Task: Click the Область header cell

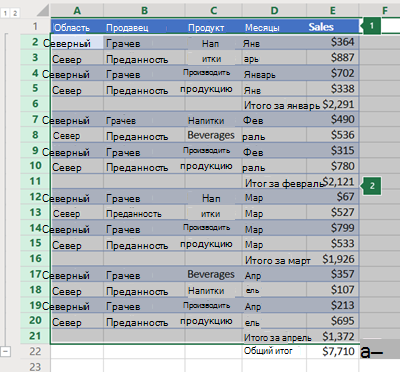Action: coord(77,26)
